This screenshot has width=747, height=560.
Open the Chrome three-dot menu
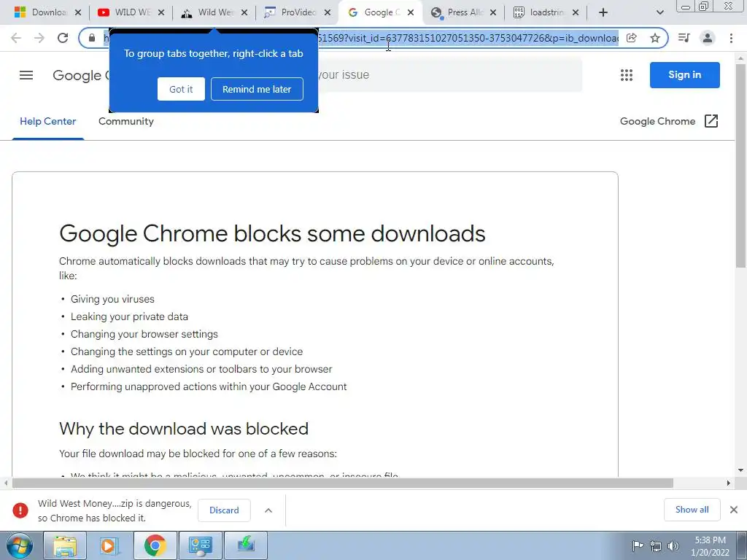click(731, 38)
